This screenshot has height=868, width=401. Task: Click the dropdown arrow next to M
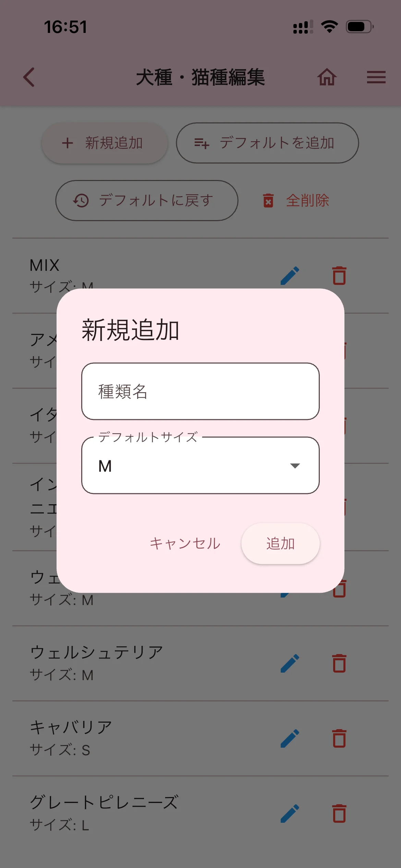coord(295,466)
